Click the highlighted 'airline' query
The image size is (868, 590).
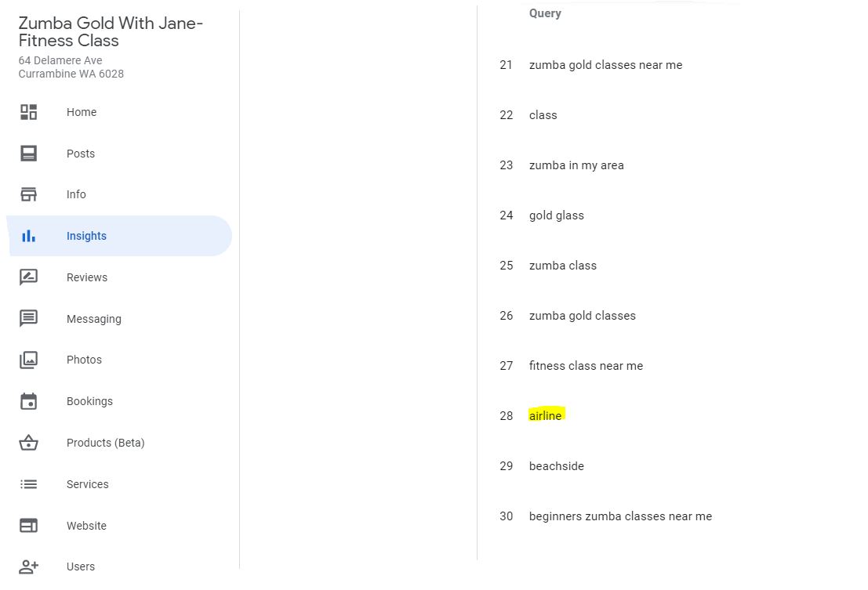click(x=546, y=416)
